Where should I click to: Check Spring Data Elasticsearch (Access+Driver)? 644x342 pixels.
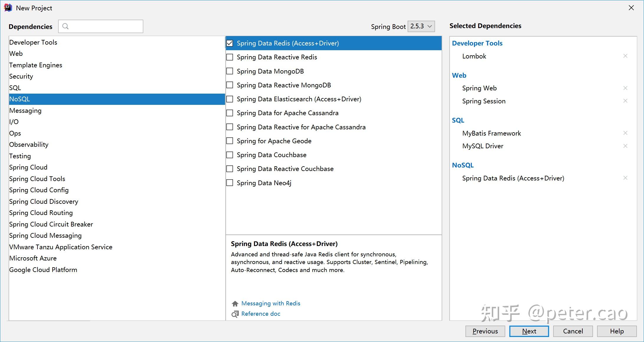230,99
